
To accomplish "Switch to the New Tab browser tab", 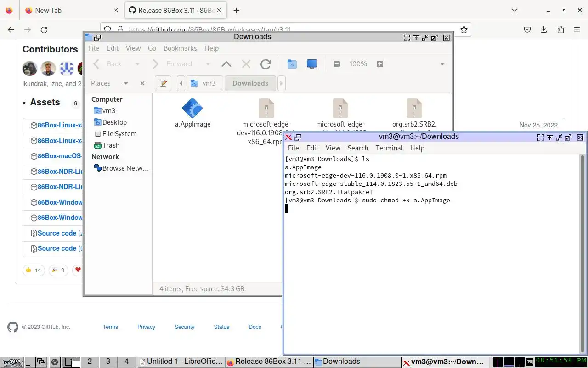I will tap(71, 10).
